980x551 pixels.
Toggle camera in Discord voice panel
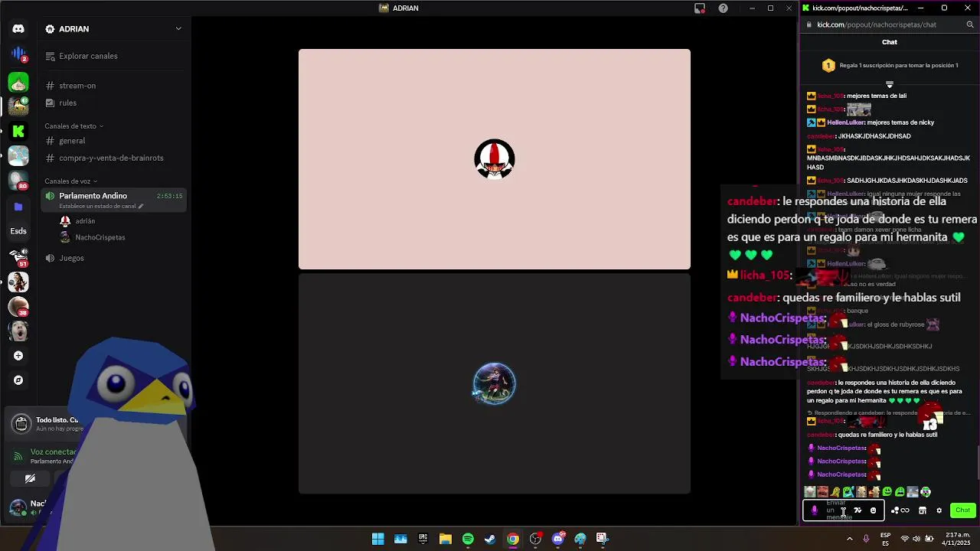[x=30, y=479]
